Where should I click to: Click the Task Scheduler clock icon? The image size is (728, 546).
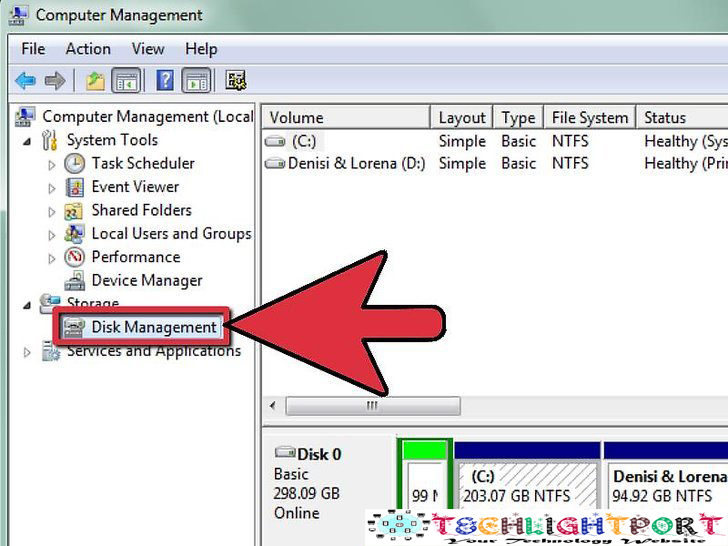coord(74,163)
